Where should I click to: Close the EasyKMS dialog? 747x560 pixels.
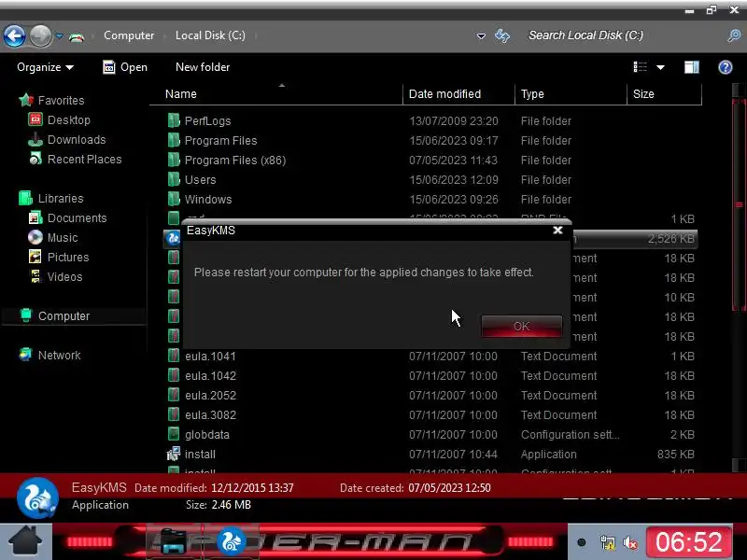[557, 231]
